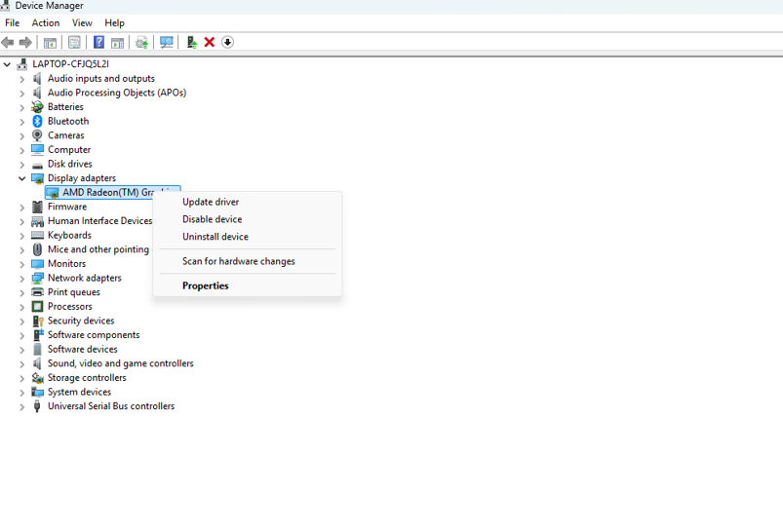Click the Scan for hardware changes monitor icon
783x532 pixels.
[x=167, y=42]
